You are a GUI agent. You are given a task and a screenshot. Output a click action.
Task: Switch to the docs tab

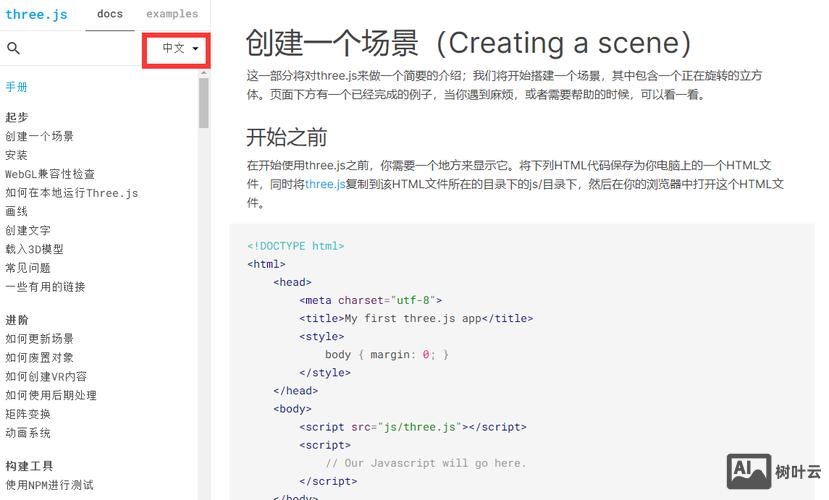pyautogui.click(x=110, y=14)
